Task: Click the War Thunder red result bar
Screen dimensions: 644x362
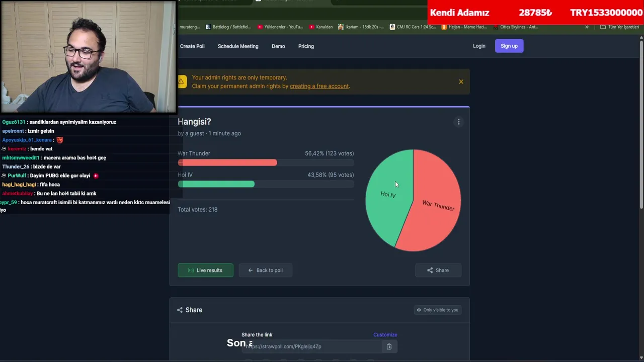Action: tap(227, 162)
